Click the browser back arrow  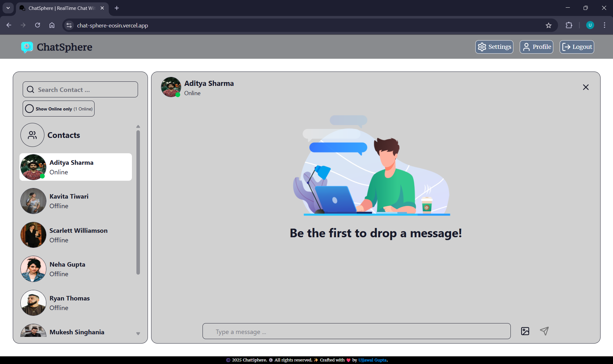pyautogui.click(x=9, y=25)
